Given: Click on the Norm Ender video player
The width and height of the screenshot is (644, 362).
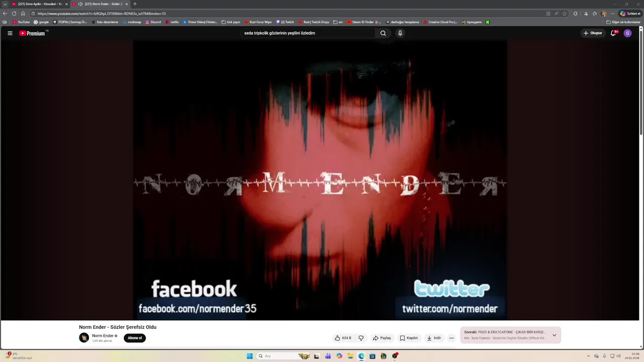Looking at the screenshot, I should pyautogui.click(x=320, y=180).
